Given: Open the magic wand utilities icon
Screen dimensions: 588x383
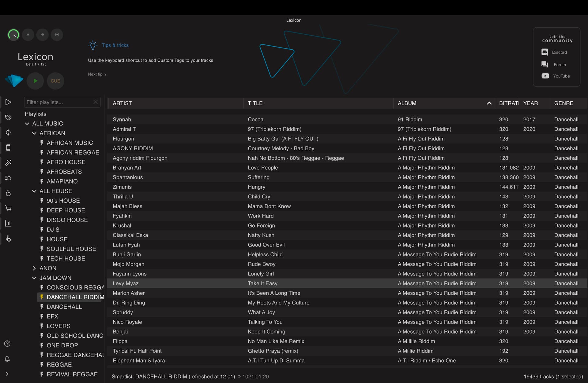Looking at the screenshot, I should [8, 163].
